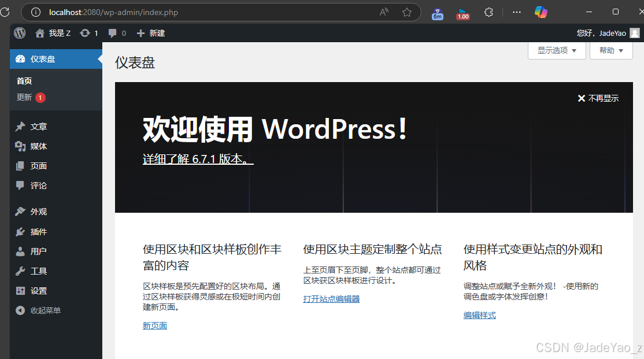Open the 首页 submenu entry
This screenshot has height=359, width=644.
click(x=24, y=81)
